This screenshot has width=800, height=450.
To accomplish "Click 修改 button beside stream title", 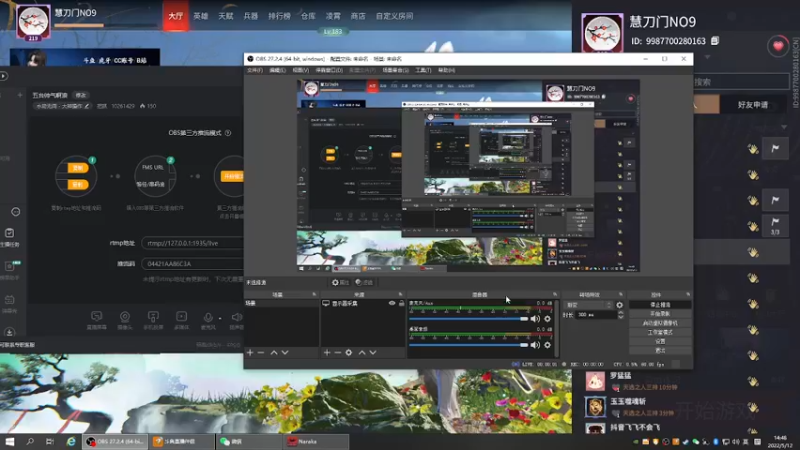I will [81, 95].
